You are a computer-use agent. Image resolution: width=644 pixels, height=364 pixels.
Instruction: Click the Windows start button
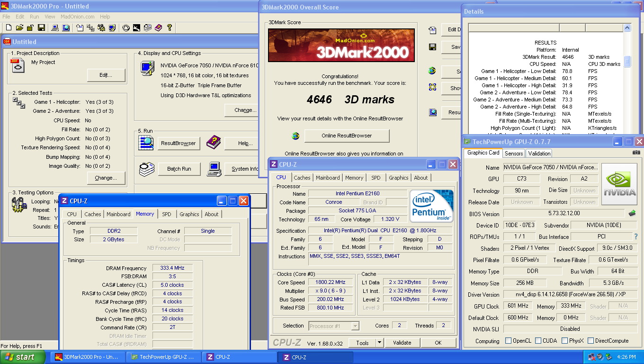tap(23, 357)
